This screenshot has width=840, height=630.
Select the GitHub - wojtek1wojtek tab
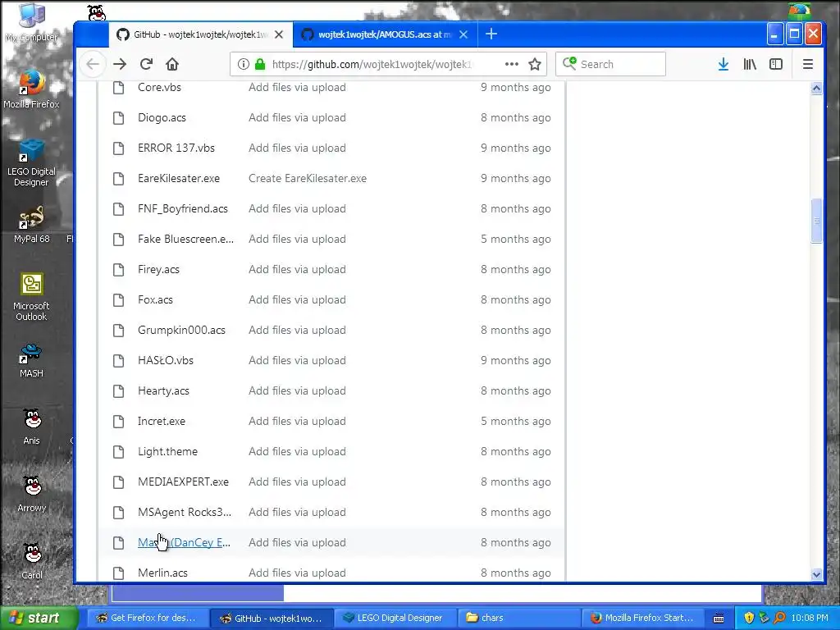coord(201,34)
